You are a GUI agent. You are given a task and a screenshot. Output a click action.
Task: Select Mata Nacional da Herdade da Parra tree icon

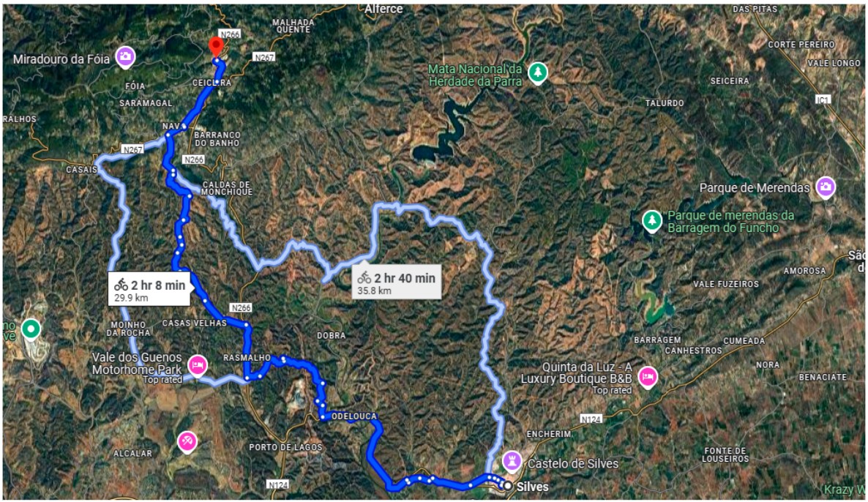[x=537, y=72]
